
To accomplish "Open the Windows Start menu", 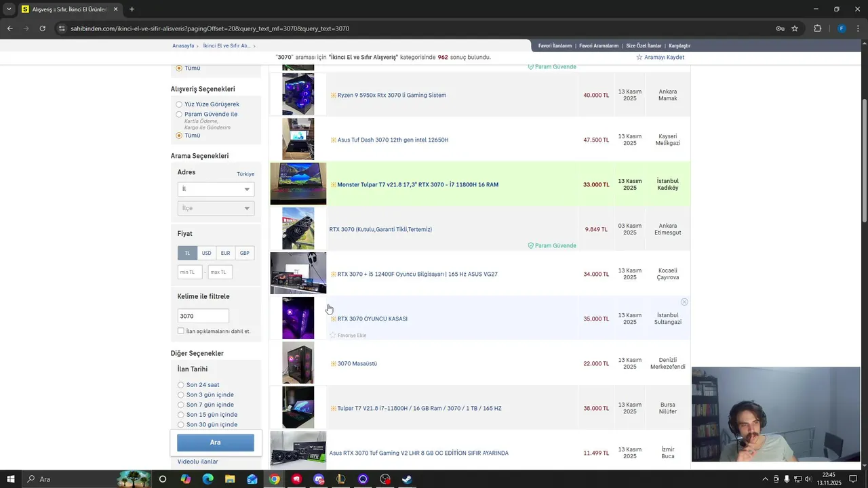I will 10,479.
